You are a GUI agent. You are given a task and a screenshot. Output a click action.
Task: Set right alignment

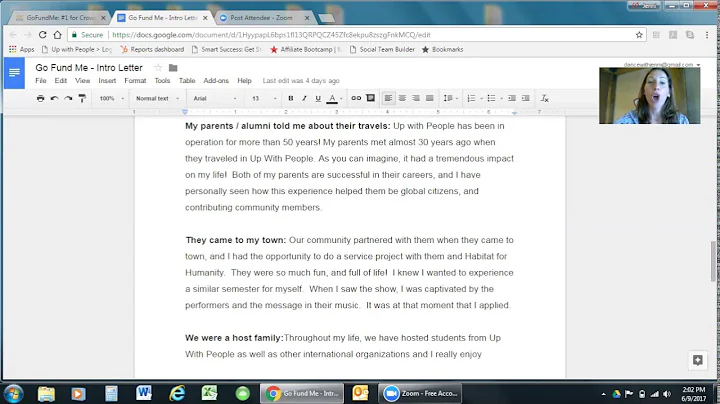416,98
